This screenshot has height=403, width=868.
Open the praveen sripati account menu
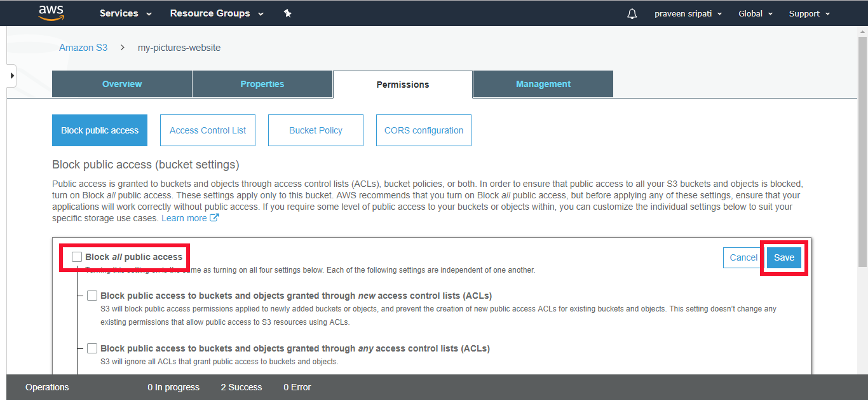(x=688, y=13)
